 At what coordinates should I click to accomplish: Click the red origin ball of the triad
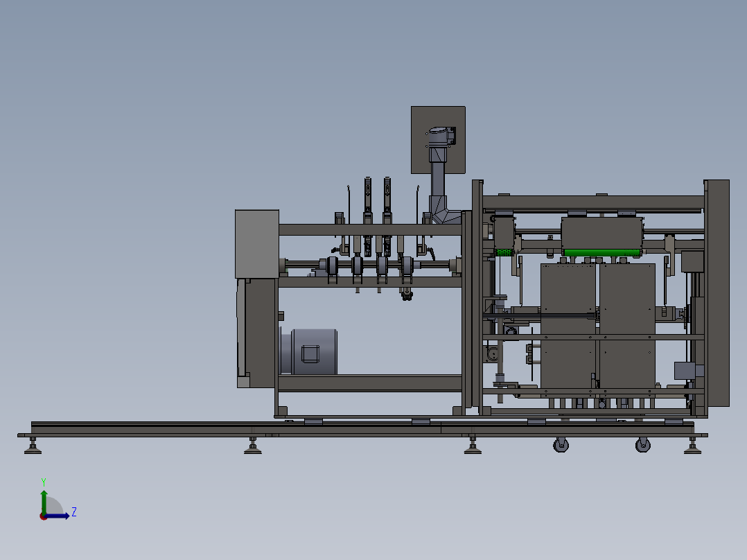click(43, 516)
